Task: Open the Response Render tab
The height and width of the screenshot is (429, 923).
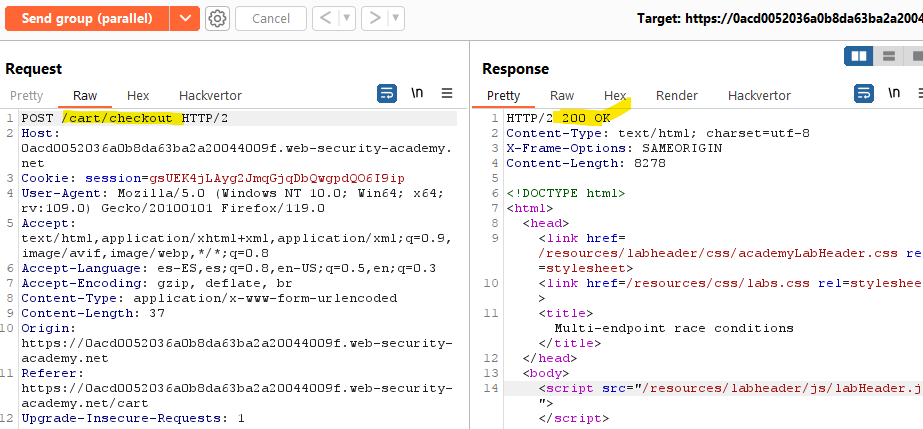Action: pyautogui.click(x=677, y=95)
